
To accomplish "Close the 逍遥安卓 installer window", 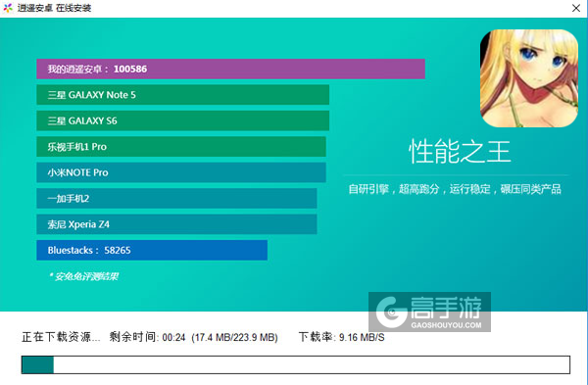I will pyautogui.click(x=576, y=8).
